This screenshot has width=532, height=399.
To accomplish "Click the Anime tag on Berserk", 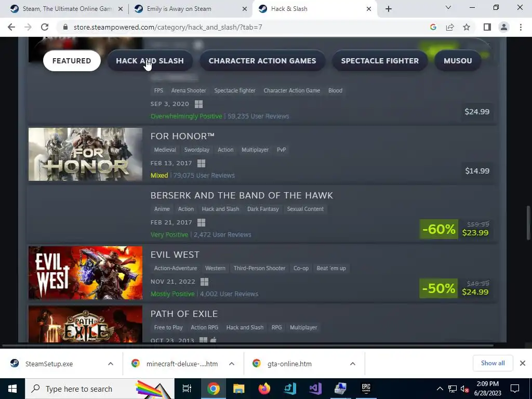I will pyautogui.click(x=162, y=209).
